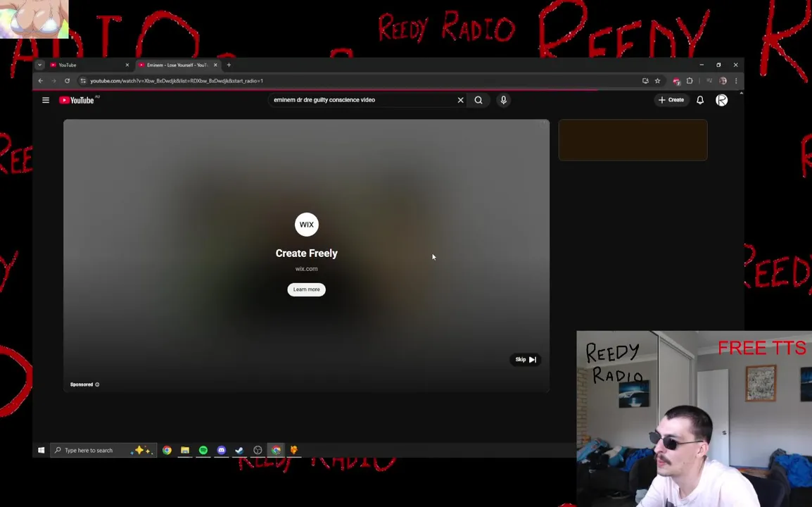
Task: Open the red extension icon in toolbar
Action: [x=676, y=81]
